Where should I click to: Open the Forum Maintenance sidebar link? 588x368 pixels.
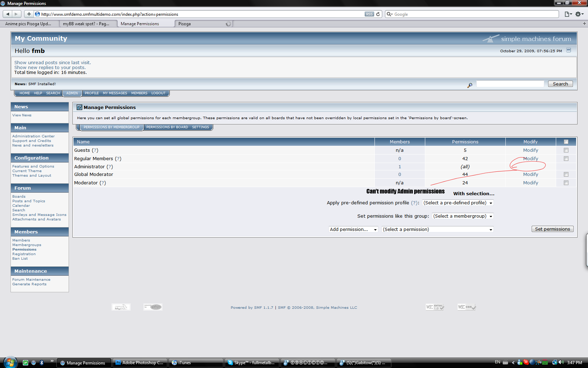(31, 280)
